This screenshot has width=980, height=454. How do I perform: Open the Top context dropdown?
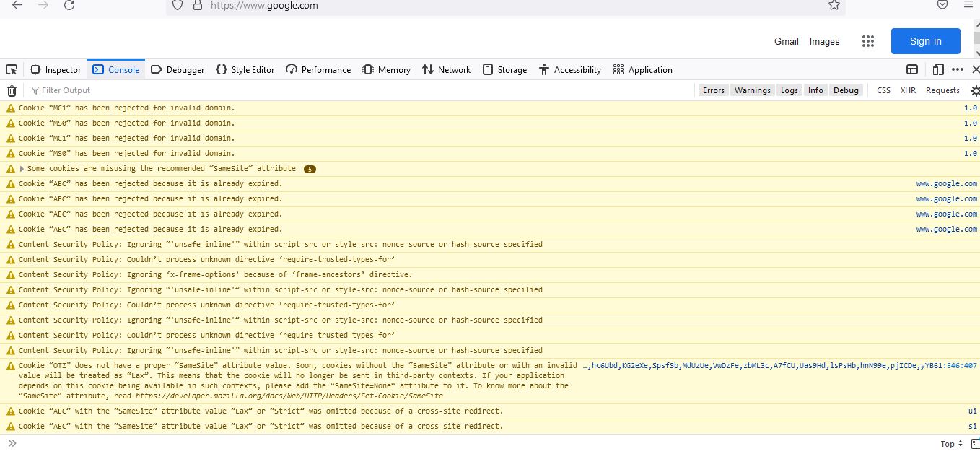click(x=952, y=444)
